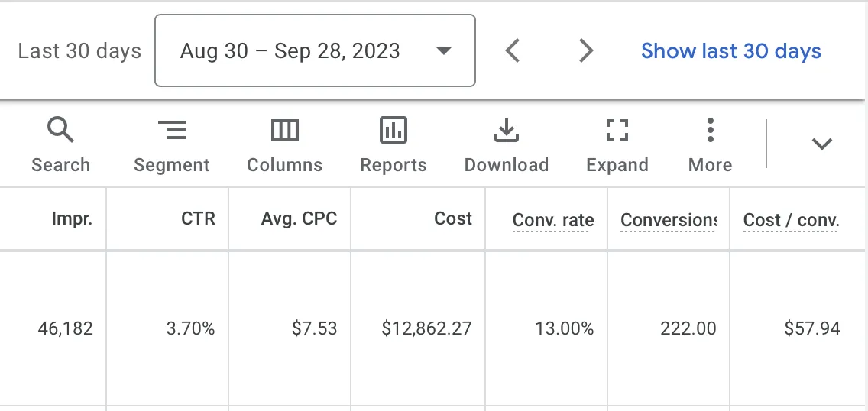Sort by Avg. CPC column
868x411 pixels.
[299, 218]
